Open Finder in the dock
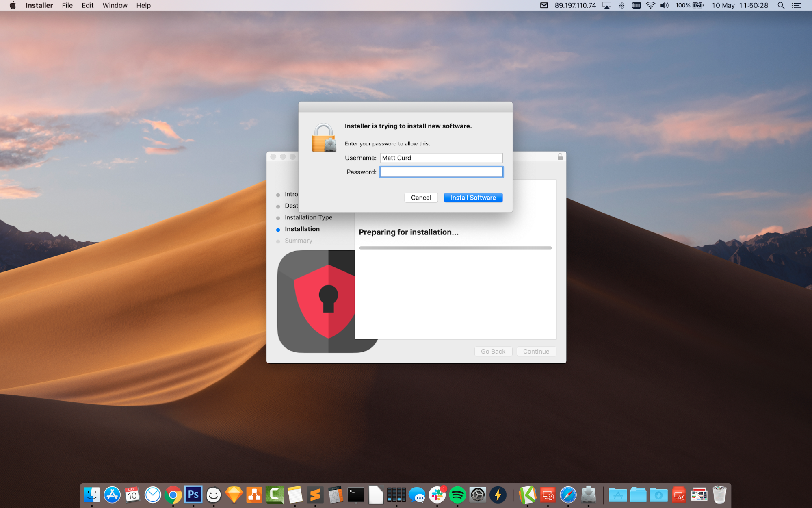 pos(92,494)
